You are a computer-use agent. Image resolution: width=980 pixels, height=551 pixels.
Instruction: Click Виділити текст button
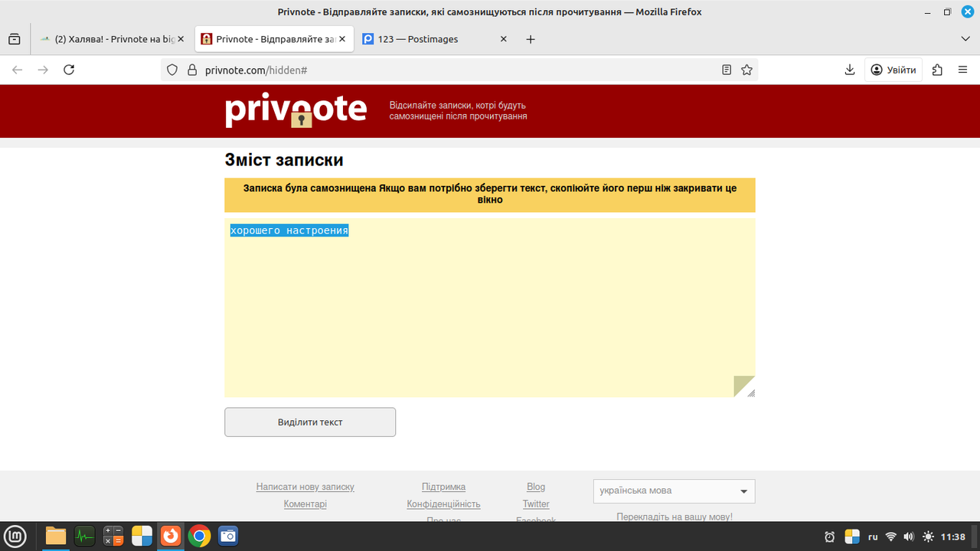(x=310, y=422)
